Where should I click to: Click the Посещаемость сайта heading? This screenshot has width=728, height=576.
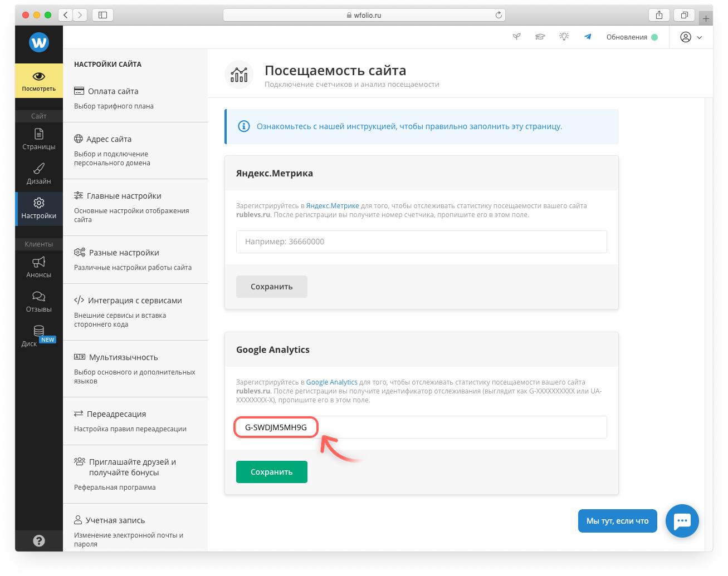pyautogui.click(x=335, y=71)
